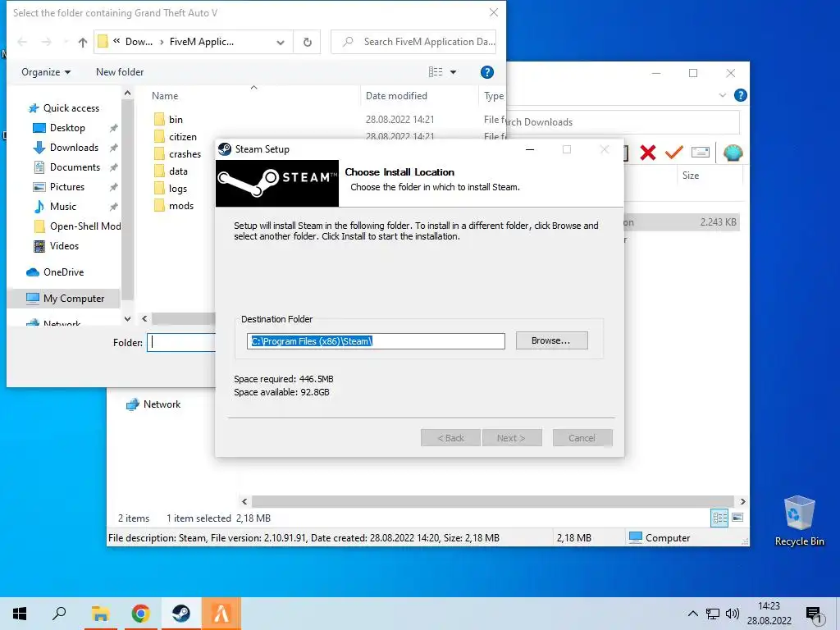
Task: Select the citizen folder
Action: 183,137
